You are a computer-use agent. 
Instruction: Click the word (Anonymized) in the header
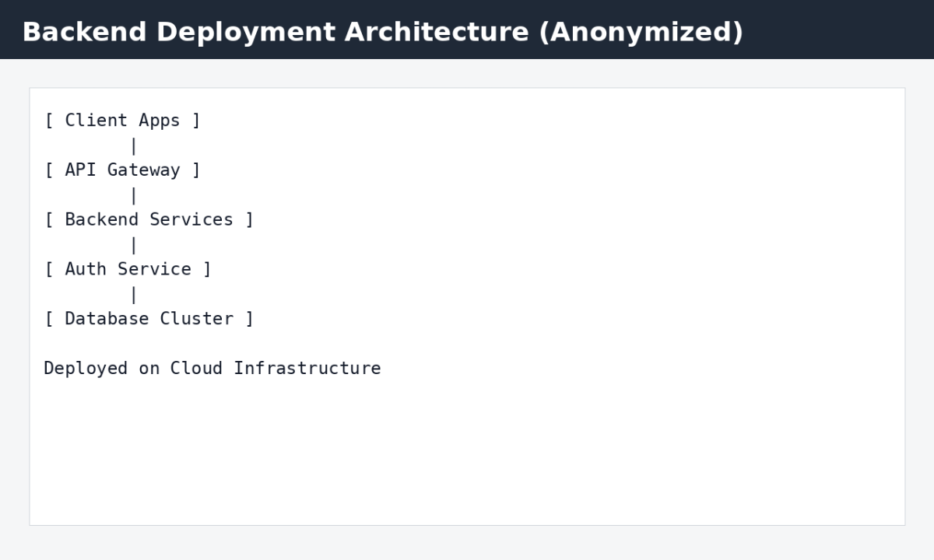pos(641,32)
